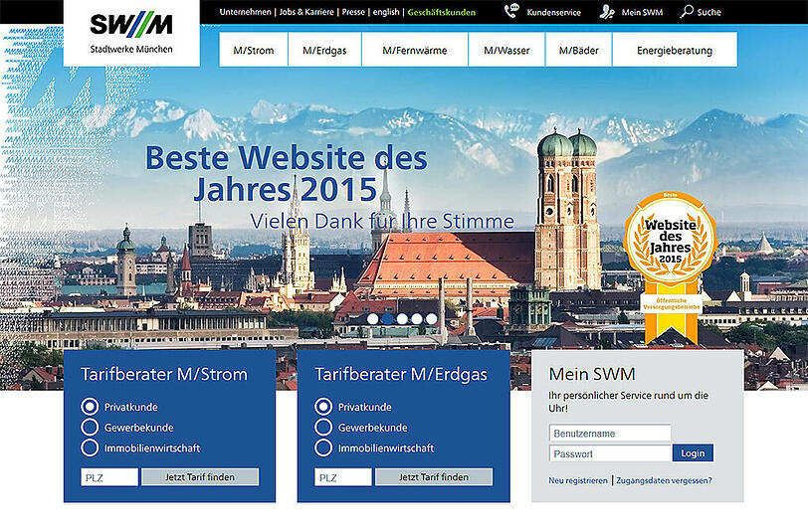
Task: Click the Tarifberater M/Erdgas heading
Action: (x=401, y=374)
